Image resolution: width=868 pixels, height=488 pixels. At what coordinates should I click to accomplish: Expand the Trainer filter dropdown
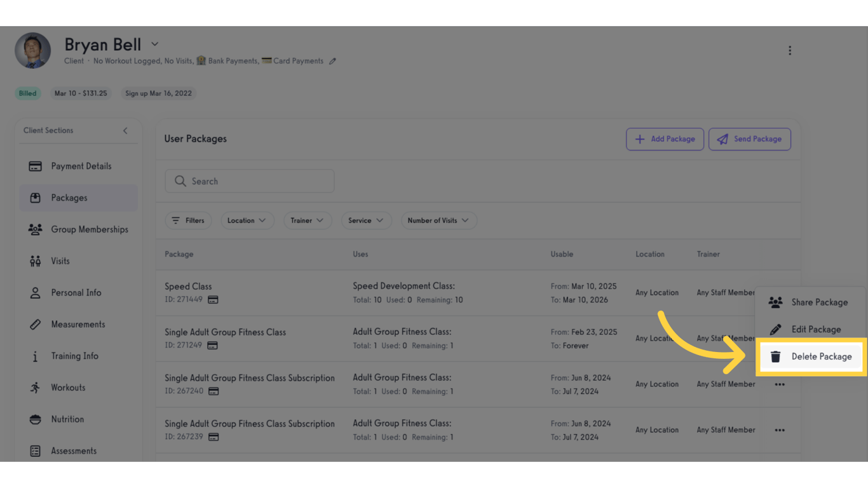click(308, 220)
